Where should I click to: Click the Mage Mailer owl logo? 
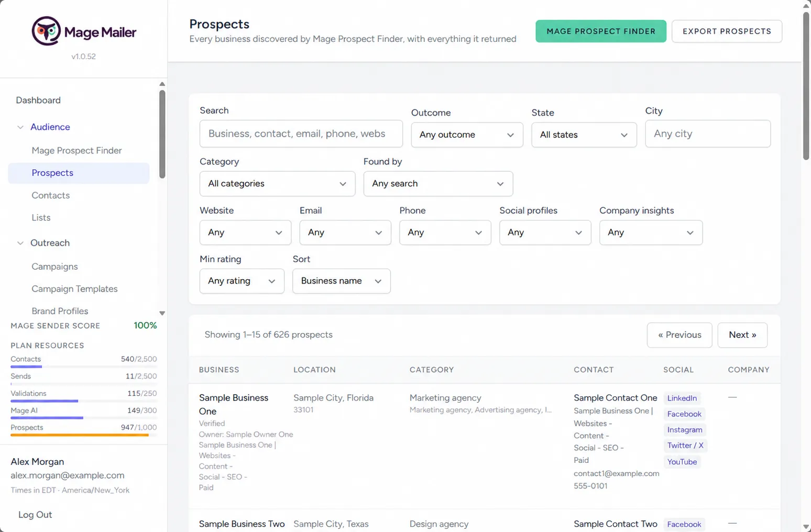[x=46, y=31]
